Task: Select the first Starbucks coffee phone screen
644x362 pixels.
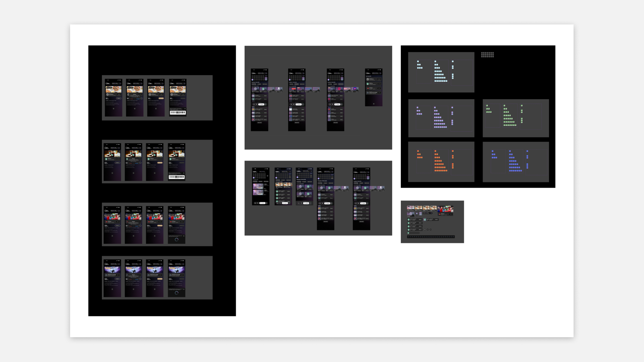Action: click(x=112, y=162)
